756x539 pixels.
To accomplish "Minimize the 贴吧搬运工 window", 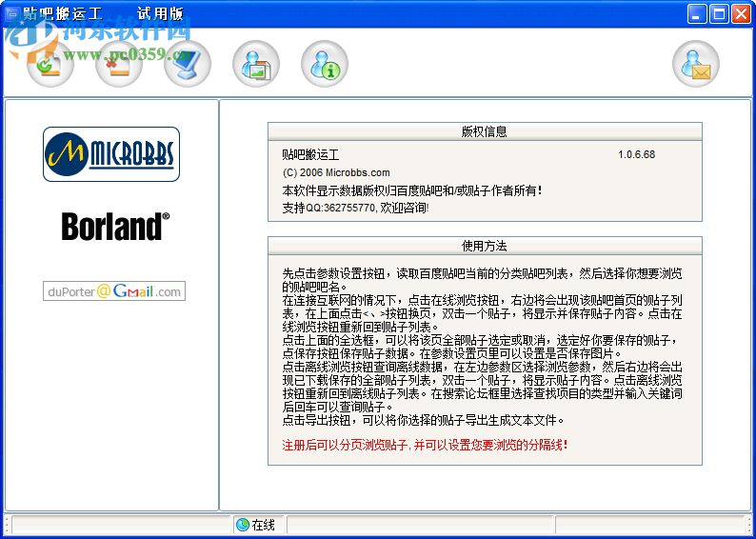I will pyautogui.click(x=697, y=14).
